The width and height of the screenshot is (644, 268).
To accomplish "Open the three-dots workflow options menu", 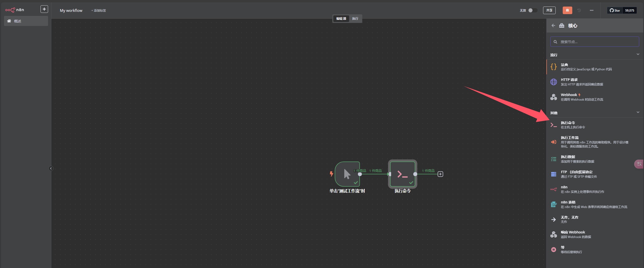I will [x=591, y=10].
